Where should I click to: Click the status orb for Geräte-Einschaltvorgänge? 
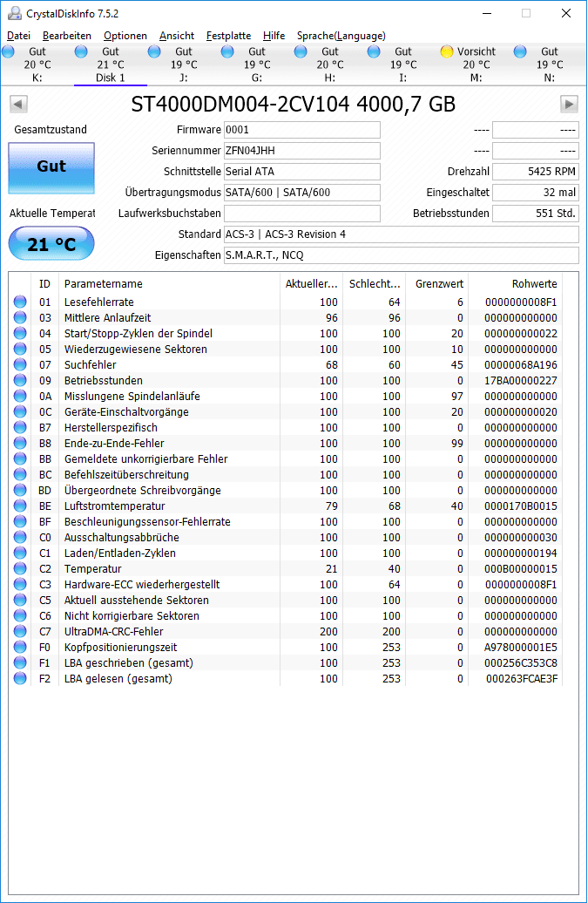(x=20, y=411)
